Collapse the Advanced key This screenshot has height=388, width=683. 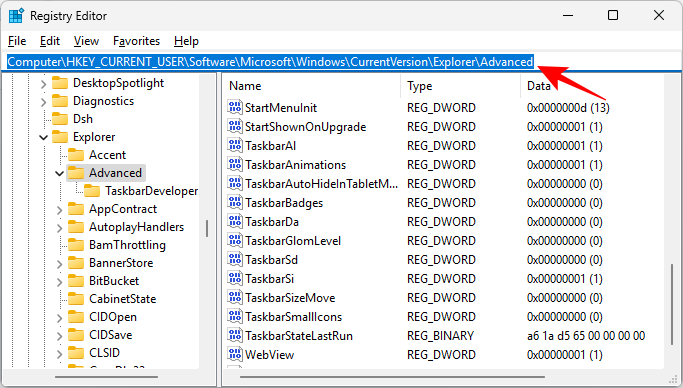tap(59, 173)
